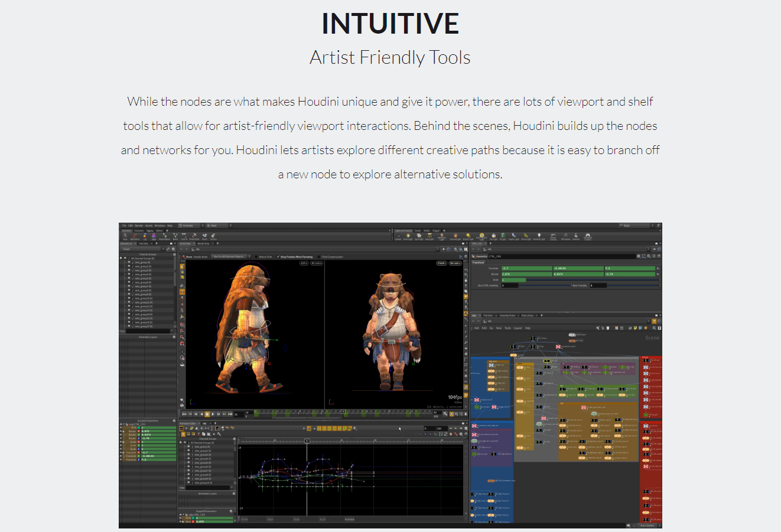Click the Point Light shelf tool
Image resolution: width=781 pixels, height=532 pixels.
point(408,236)
